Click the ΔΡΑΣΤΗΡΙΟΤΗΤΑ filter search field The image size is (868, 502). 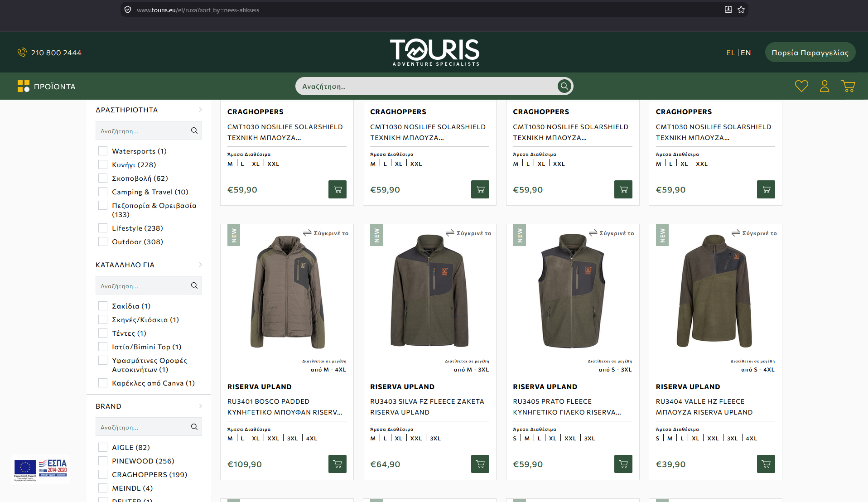click(149, 130)
